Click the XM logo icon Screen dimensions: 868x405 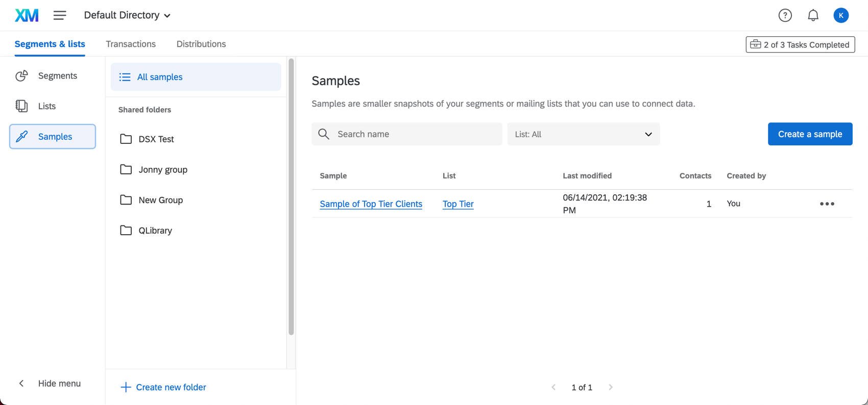27,15
